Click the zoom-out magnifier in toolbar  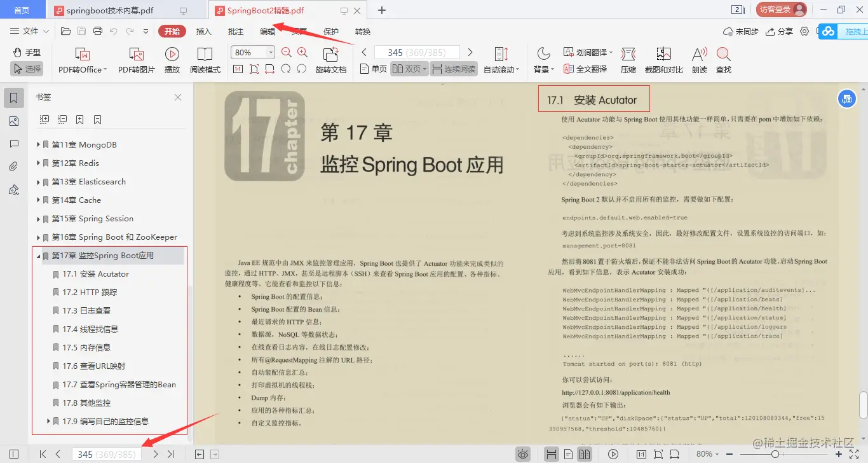[286, 53]
